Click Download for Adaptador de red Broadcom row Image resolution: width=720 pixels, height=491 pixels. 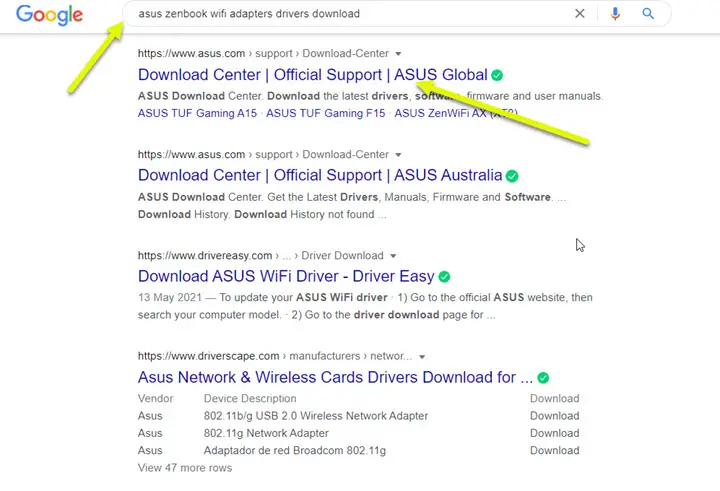point(555,451)
